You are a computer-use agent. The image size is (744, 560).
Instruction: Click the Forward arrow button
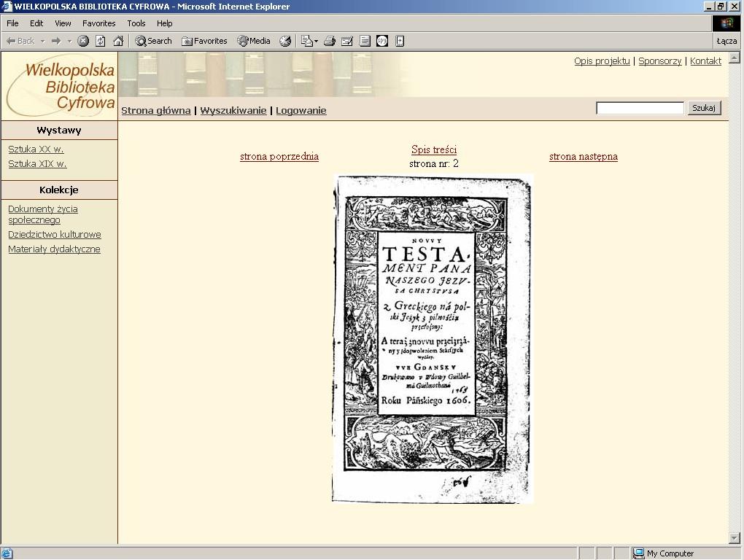point(56,42)
